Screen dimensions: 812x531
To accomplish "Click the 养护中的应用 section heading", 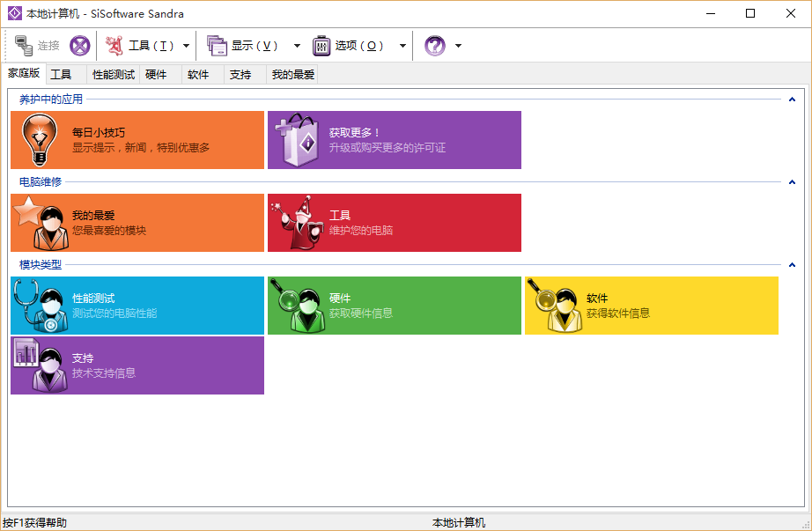I will tap(51, 100).
